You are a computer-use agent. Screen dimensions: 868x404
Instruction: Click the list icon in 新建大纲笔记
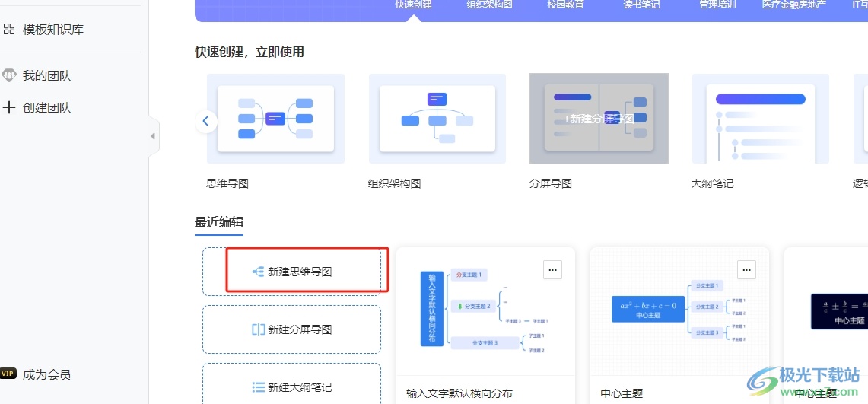pyautogui.click(x=258, y=387)
